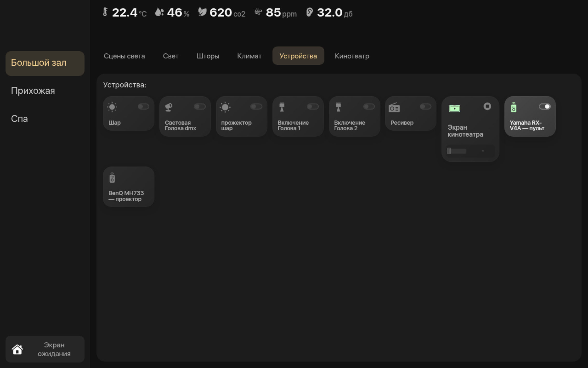Image resolution: width=588 pixels, height=368 pixels.
Task: Toggle the Шар switch on
Action: click(143, 106)
